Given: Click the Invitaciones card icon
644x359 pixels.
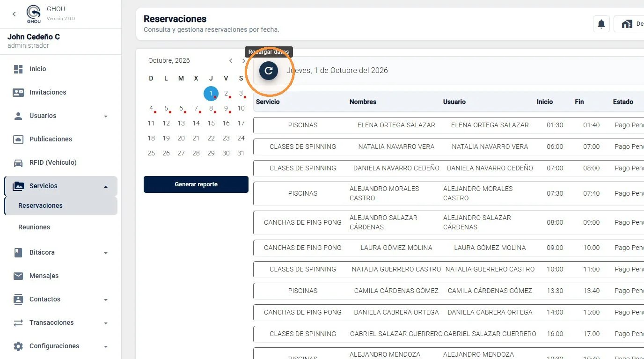Looking at the screenshot, I should click(x=18, y=93).
